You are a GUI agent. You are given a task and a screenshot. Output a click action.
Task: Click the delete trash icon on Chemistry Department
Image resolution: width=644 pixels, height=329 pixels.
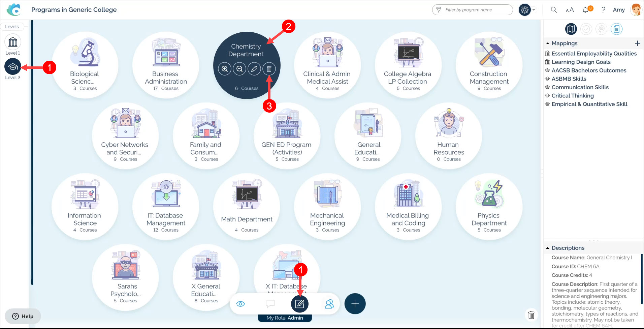pyautogui.click(x=269, y=69)
